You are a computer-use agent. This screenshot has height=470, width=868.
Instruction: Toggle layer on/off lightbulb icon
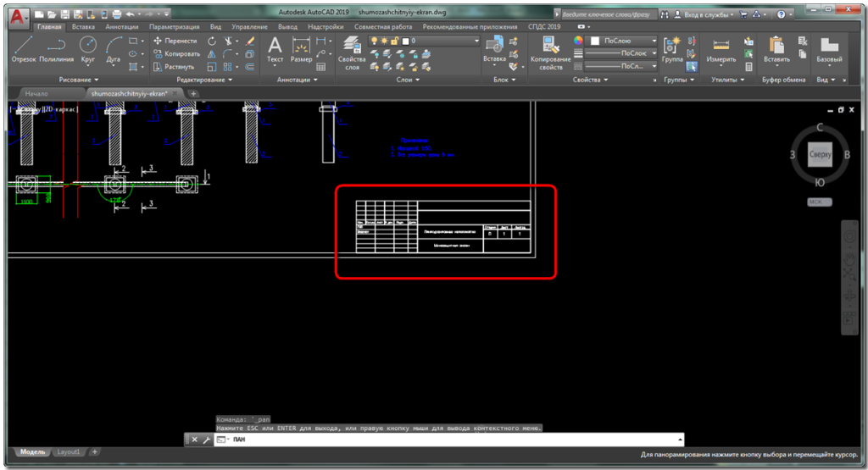(x=373, y=41)
